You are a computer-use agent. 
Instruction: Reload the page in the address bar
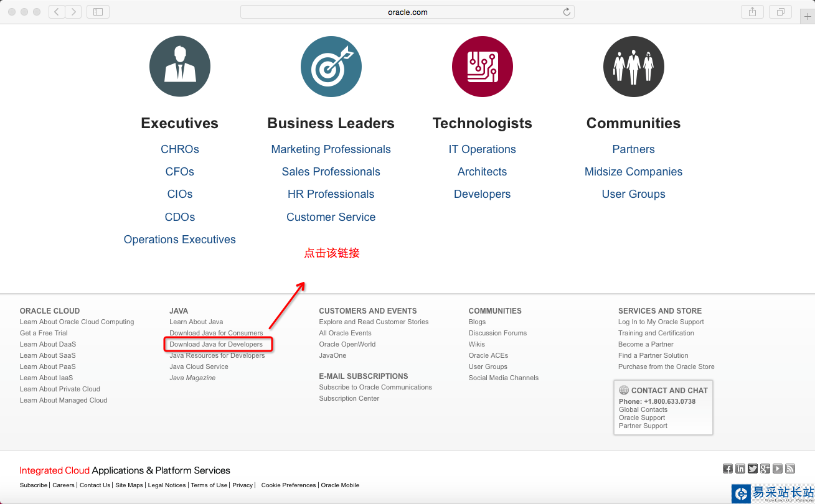click(567, 12)
